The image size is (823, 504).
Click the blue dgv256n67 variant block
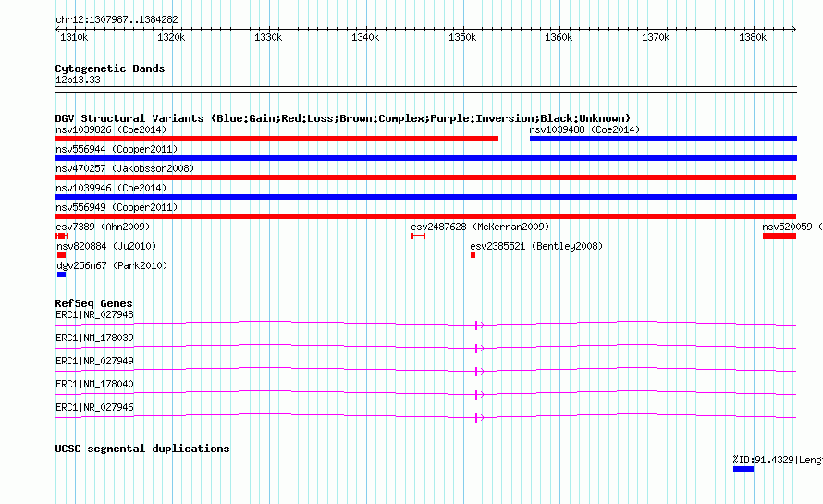tap(61, 275)
